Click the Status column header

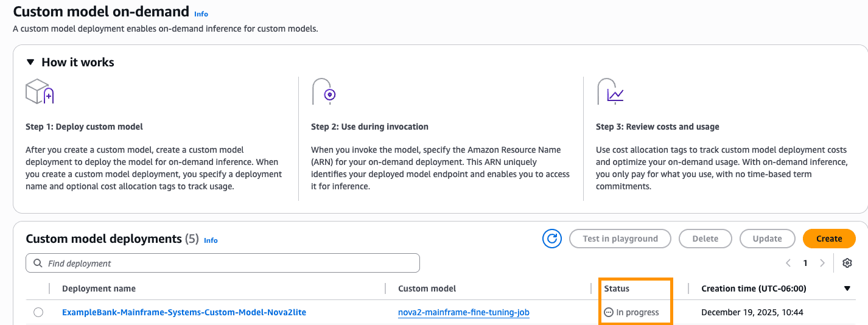click(617, 288)
